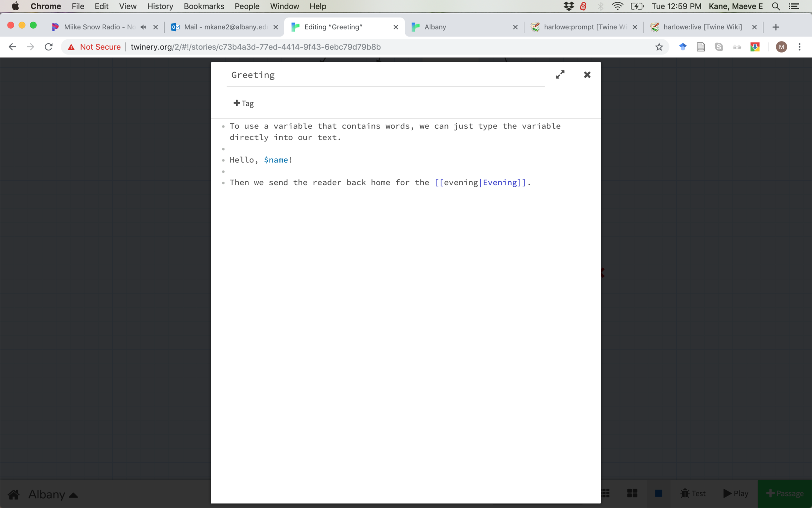Open Chrome's three-dot menu

click(800, 47)
